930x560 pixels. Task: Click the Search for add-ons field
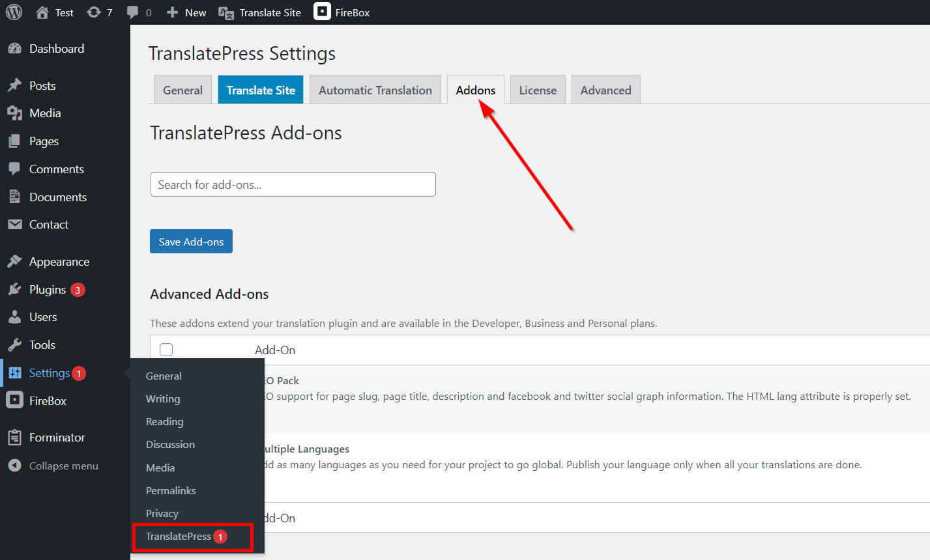tap(293, 184)
